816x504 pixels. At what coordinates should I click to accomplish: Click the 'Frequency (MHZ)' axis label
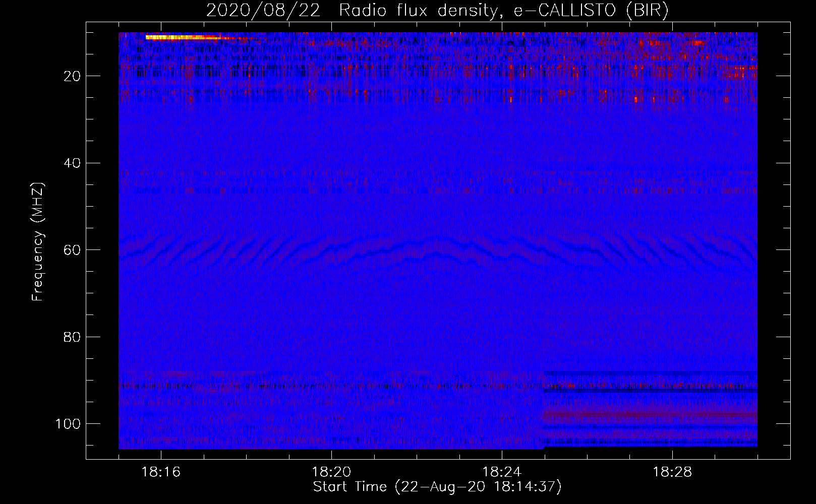tap(38, 242)
